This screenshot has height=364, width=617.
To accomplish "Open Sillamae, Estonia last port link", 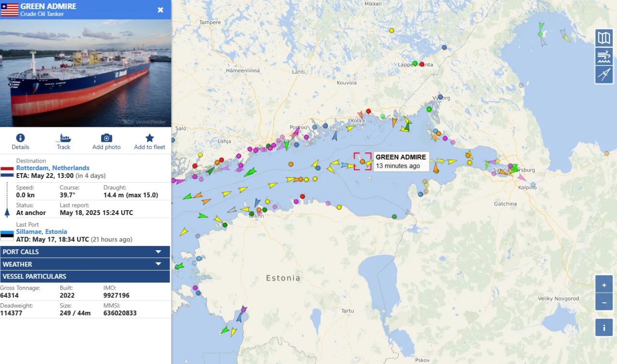I will (41, 231).
